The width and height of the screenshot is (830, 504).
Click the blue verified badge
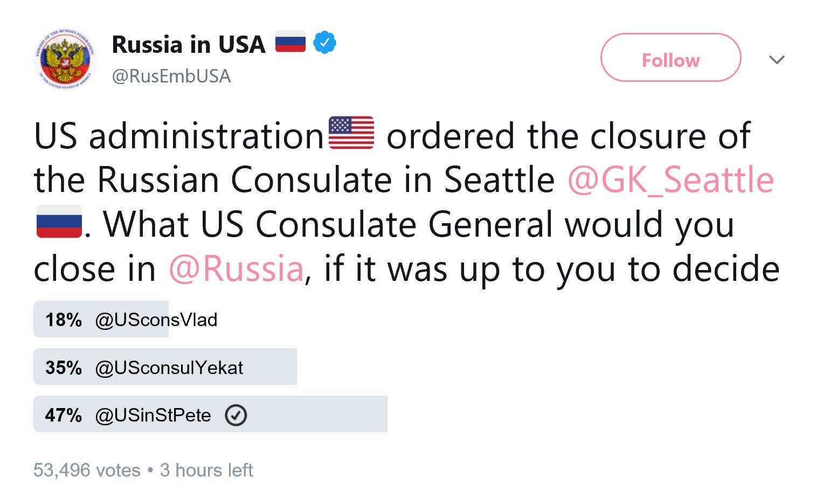click(x=324, y=43)
